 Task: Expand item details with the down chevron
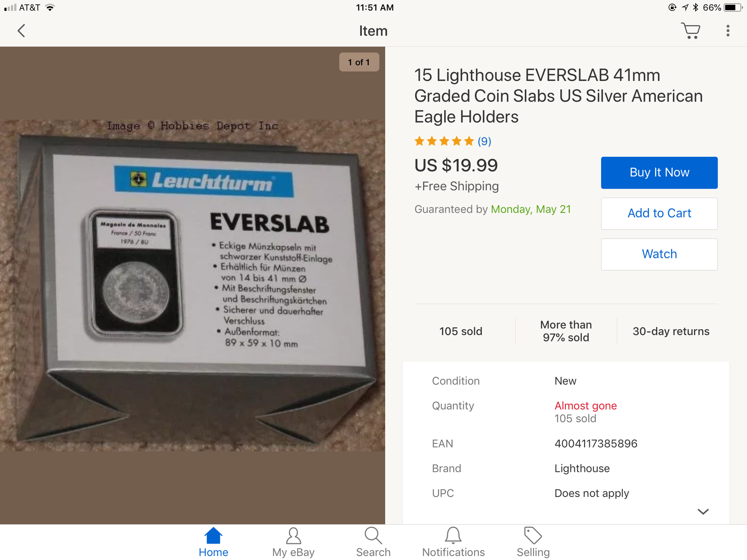[703, 511]
